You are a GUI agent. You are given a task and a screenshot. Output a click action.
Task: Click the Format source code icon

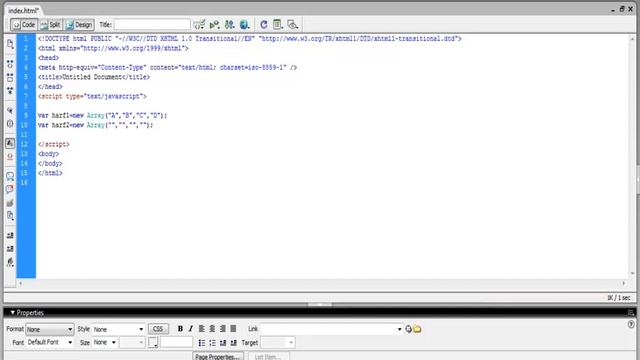[10, 262]
